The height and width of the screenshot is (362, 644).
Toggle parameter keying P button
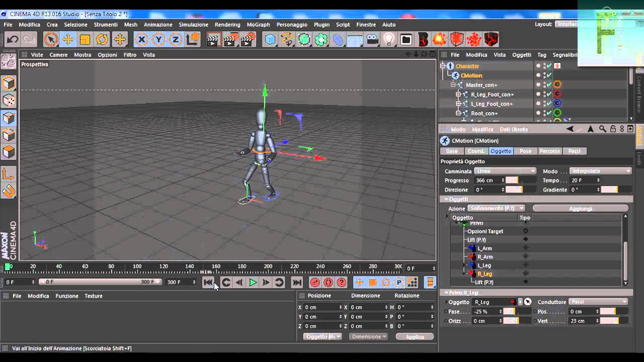pyautogui.click(x=399, y=283)
